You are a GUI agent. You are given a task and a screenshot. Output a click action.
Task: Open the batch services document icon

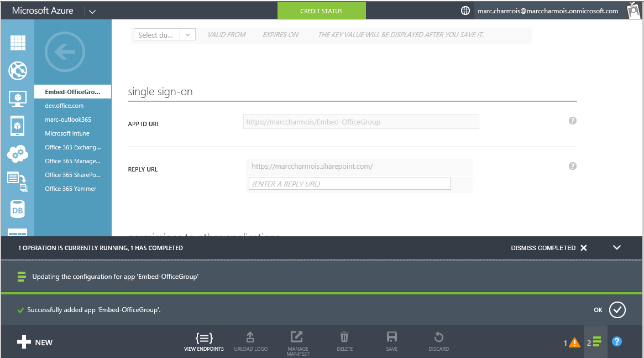18,181
